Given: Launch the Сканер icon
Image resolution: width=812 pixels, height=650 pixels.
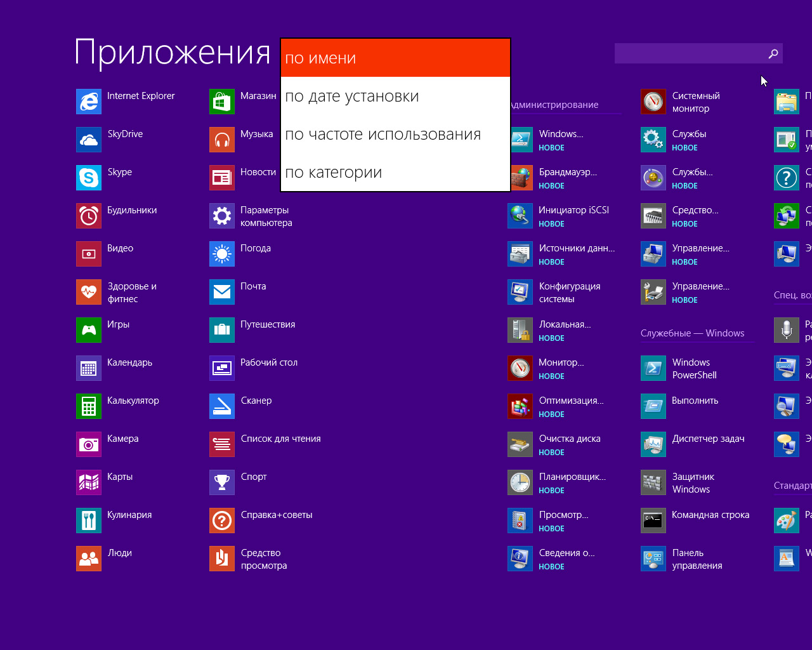Looking at the screenshot, I should [x=222, y=406].
